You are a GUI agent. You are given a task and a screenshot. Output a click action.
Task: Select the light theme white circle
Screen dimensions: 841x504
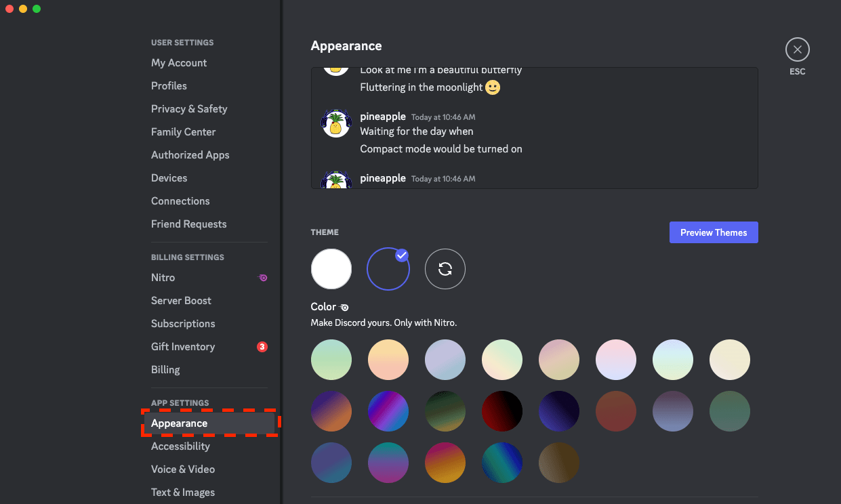point(331,269)
